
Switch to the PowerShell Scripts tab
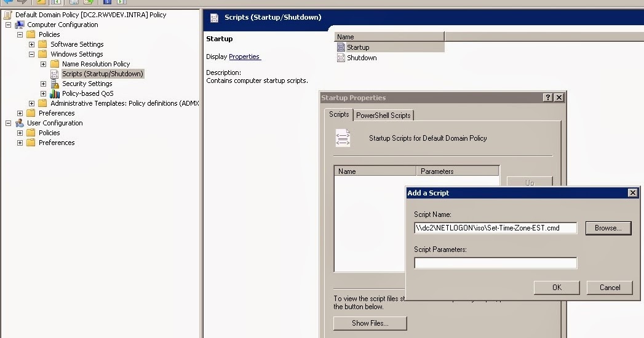pos(383,116)
